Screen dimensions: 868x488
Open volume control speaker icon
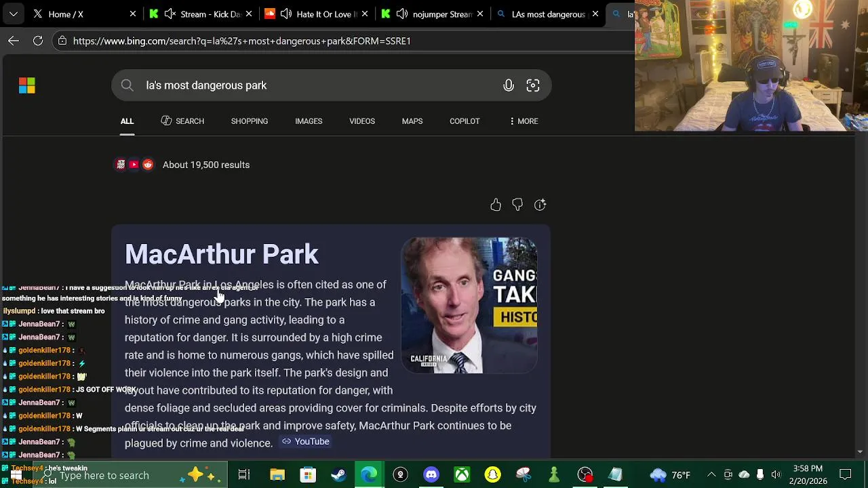coord(776,475)
